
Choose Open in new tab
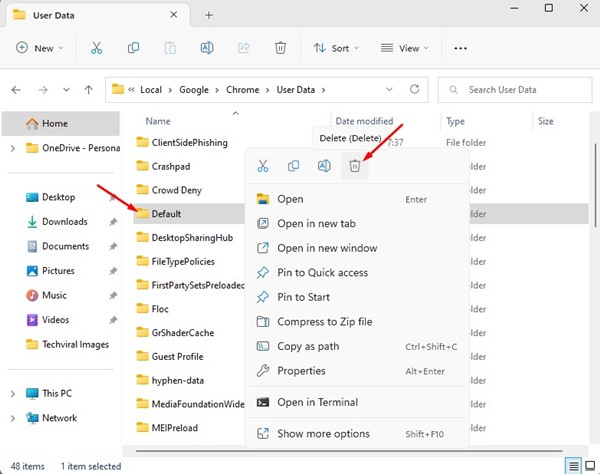357,223
